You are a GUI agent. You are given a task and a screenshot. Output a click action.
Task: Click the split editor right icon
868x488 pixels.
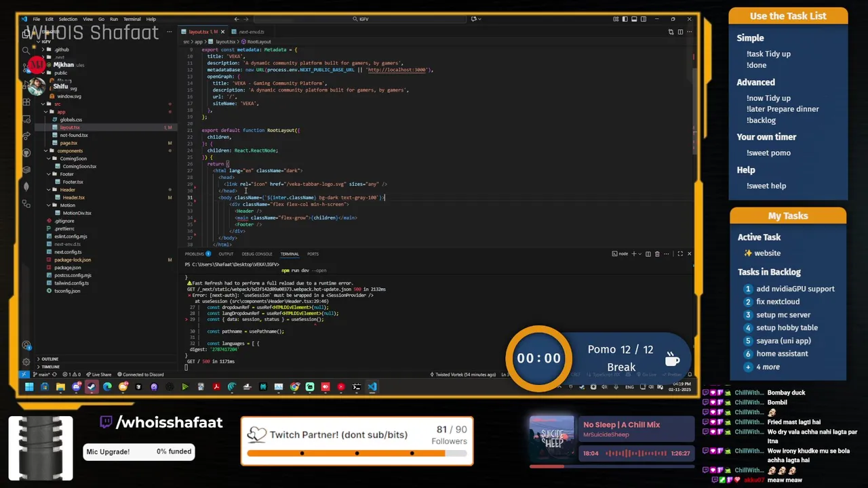(680, 32)
